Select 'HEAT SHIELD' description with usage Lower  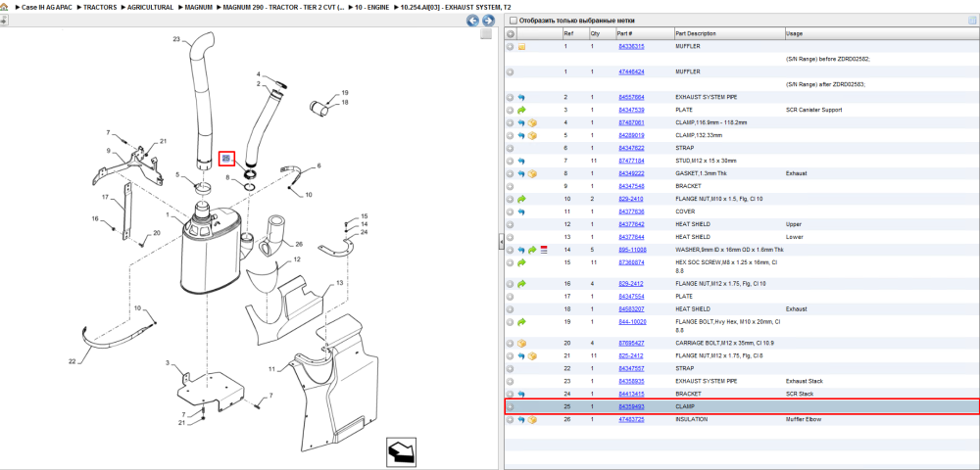(x=693, y=237)
